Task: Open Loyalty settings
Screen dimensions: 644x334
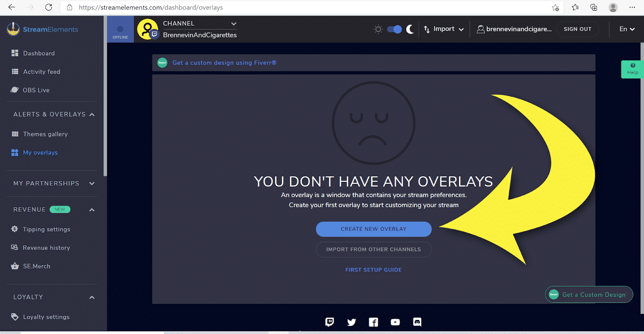Action: (46, 317)
